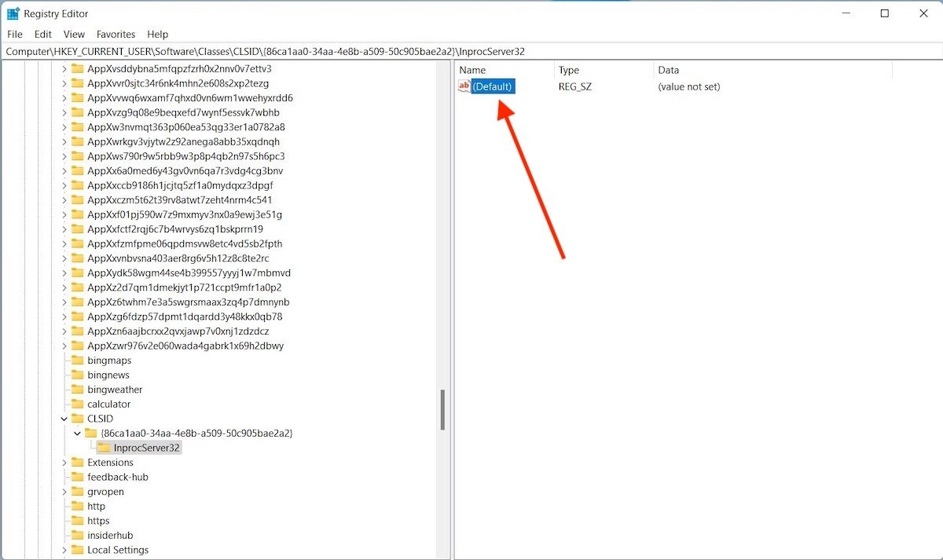Open the Favorites menu
The width and height of the screenshot is (943, 560).
tap(116, 34)
